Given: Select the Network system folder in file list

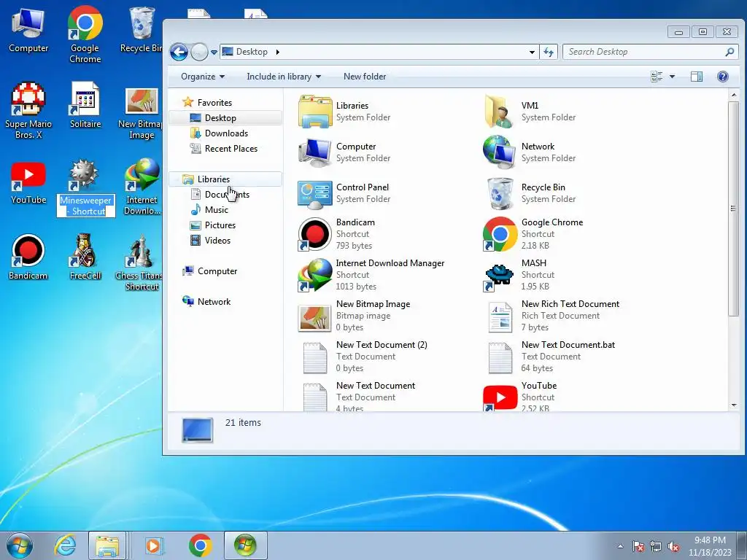Looking at the screenshot, I should pyautogui.click(x=530, y=152).
